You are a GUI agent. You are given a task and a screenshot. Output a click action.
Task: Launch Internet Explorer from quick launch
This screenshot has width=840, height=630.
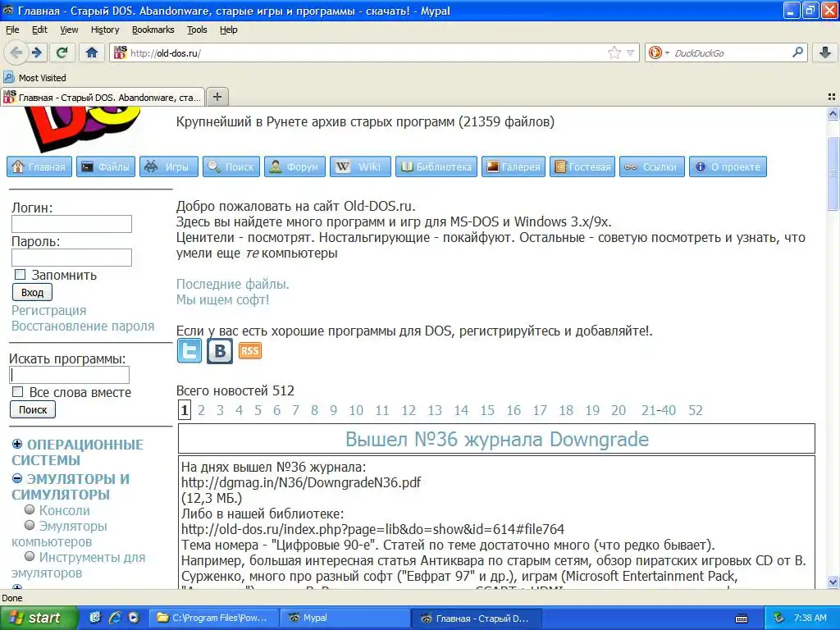point(115,618)
